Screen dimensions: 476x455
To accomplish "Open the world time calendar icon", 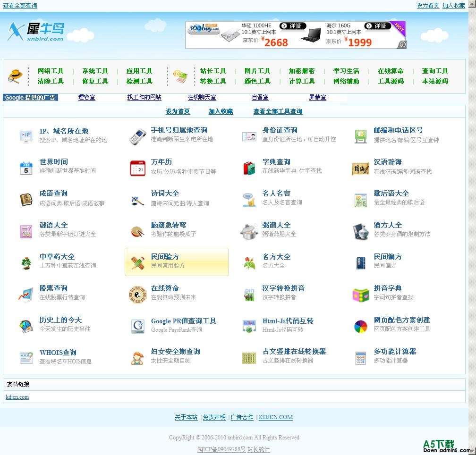I will pyautogui.click(x=26, y=168).
